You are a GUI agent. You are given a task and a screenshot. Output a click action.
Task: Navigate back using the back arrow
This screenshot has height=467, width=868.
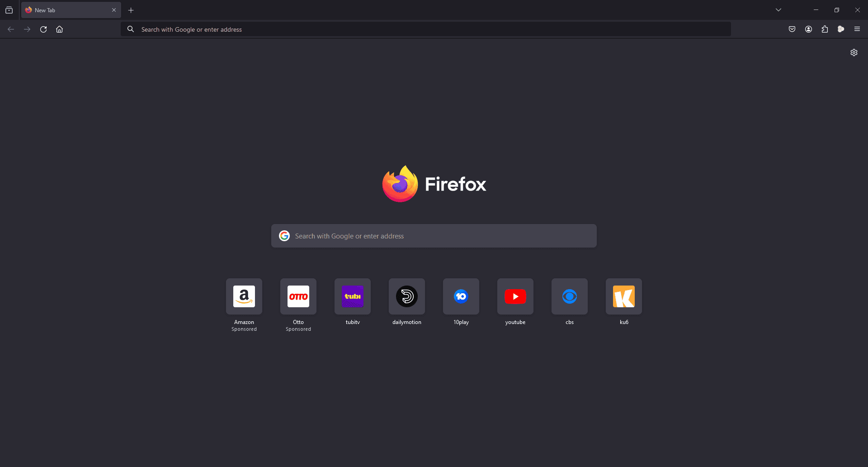[10, 29]
